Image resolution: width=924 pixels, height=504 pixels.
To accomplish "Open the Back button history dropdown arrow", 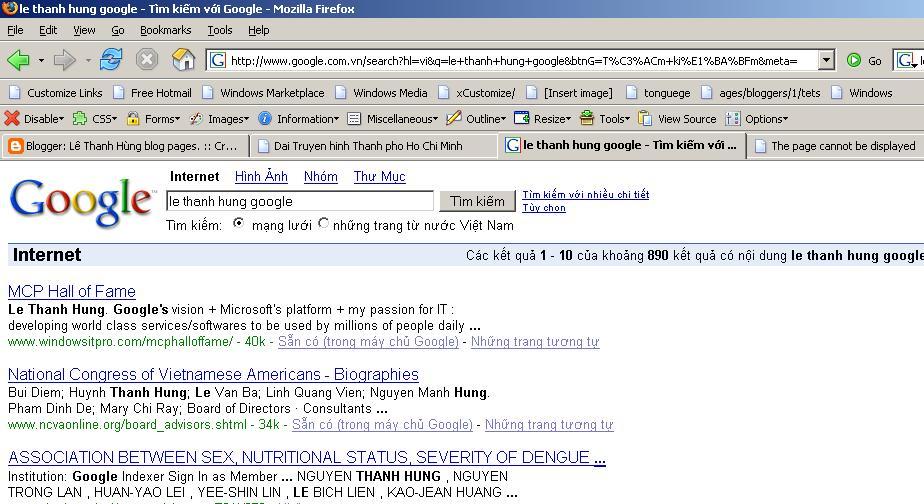I will click(41, 60).
